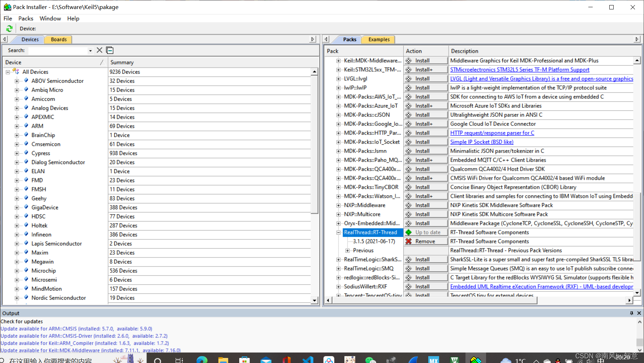Image resolution: width=644 pixels, height=363 pixels.
Task: Click Remove for RT-Thread 3.1.5
Action: coord(426,241)
